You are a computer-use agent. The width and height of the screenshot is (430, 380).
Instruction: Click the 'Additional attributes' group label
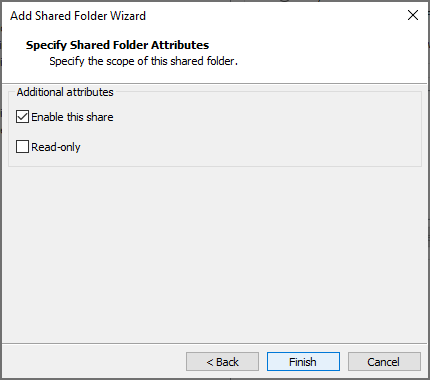65,92
